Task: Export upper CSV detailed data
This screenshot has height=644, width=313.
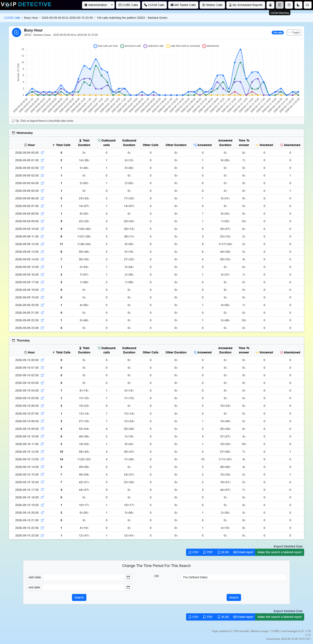Action: 194,552
